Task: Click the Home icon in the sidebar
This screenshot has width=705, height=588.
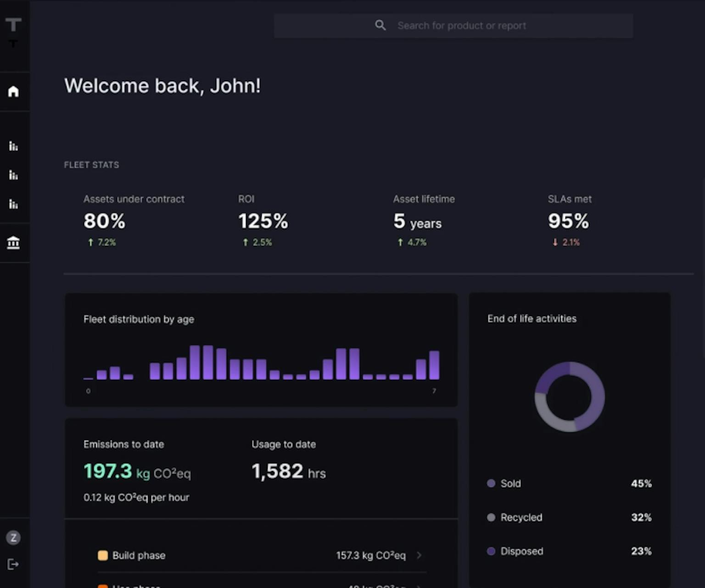Action: [13, 91]
